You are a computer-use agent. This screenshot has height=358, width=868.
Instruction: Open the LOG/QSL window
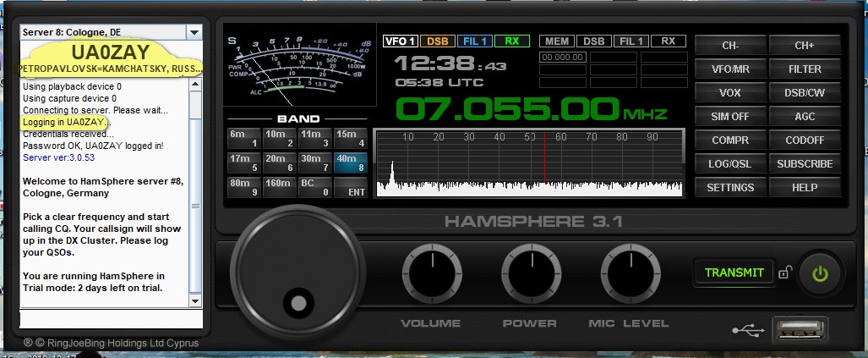(x=730, y=163)
